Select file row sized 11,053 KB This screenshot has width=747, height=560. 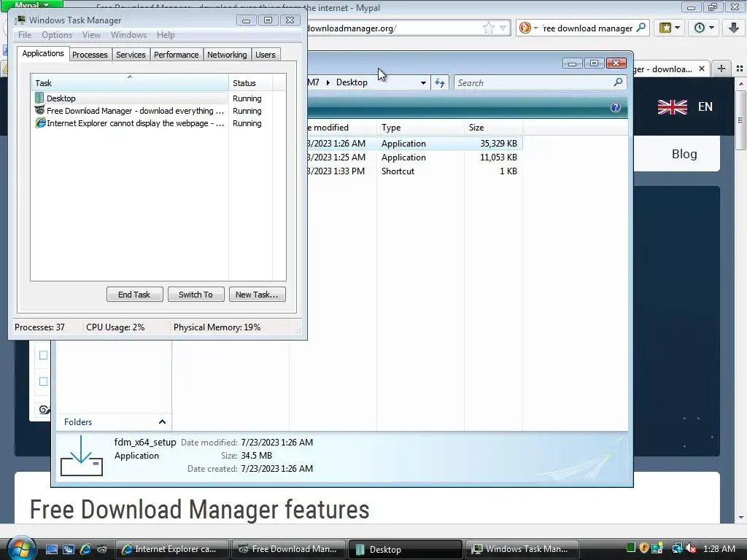(x=414, y=157)
